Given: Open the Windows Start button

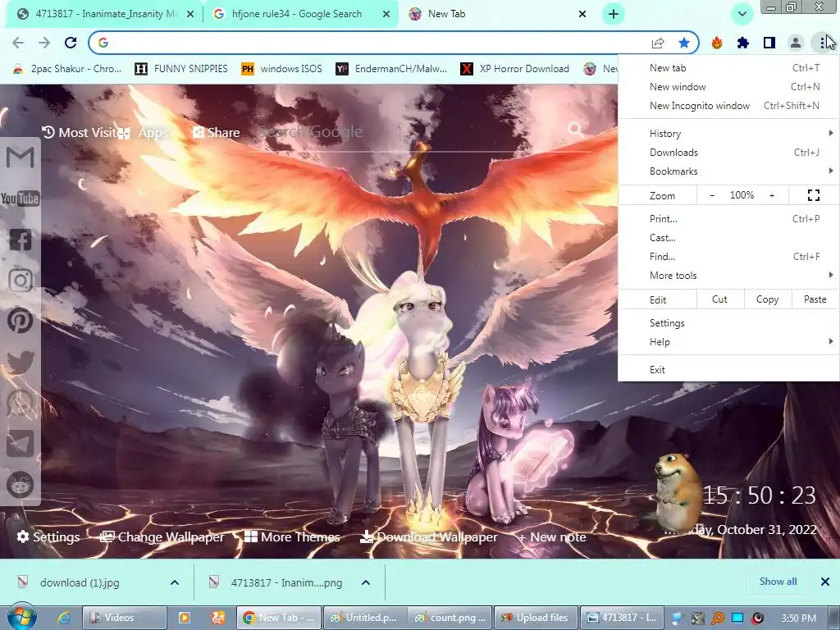Looking at the screenshot, I should click(x=21, y=617).
